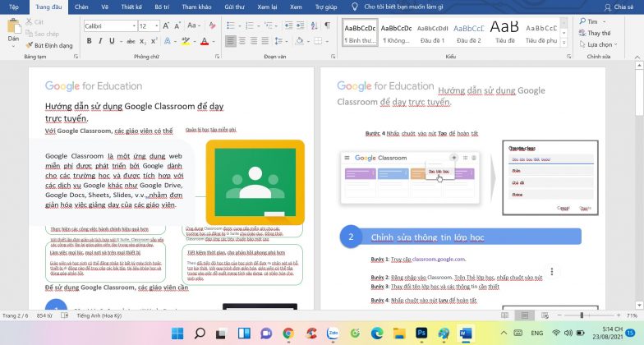This screenshot has width=644, height=345.
Task: Toggle italic formatting
Action: (x=100, y=40)
